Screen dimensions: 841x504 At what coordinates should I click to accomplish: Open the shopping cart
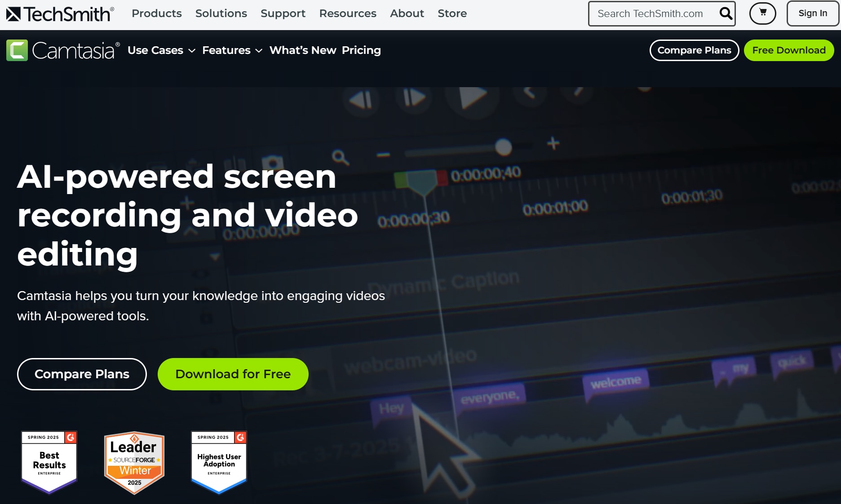762,13
